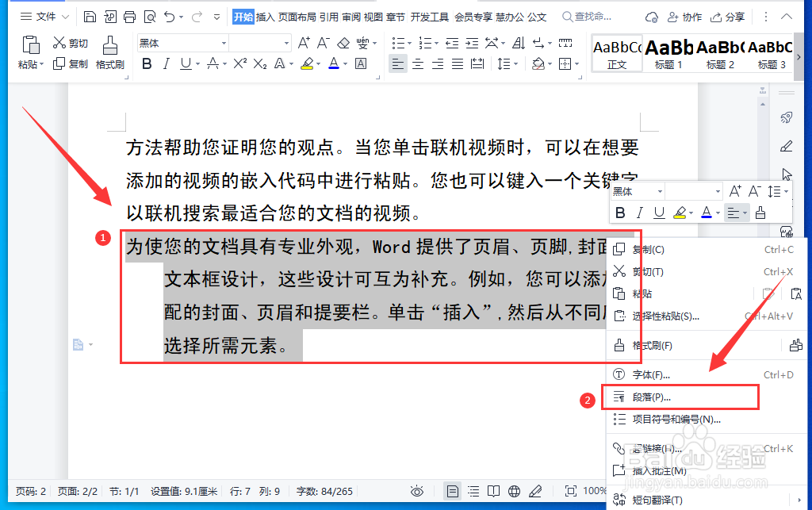812x510 pixels.
Task: Toggle Underline in the main ribbon
Action: tap(186, 63)
